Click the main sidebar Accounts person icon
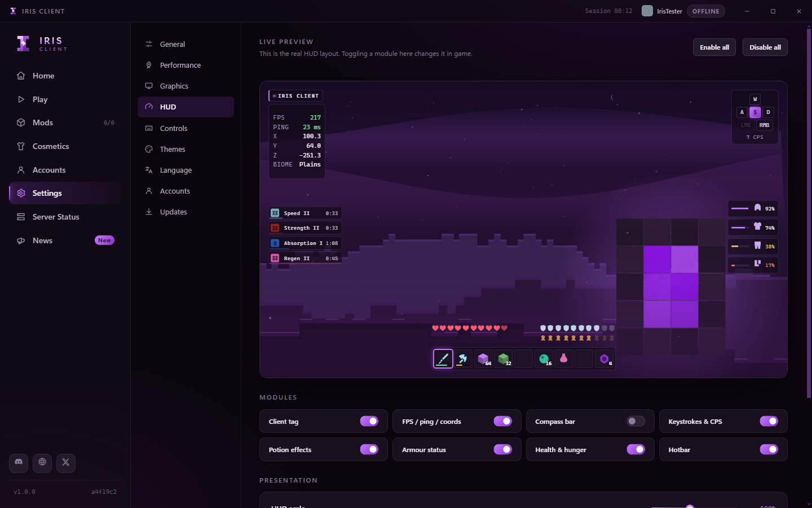Viewport: 812px width, 508px height. click(x=21, y=170)
